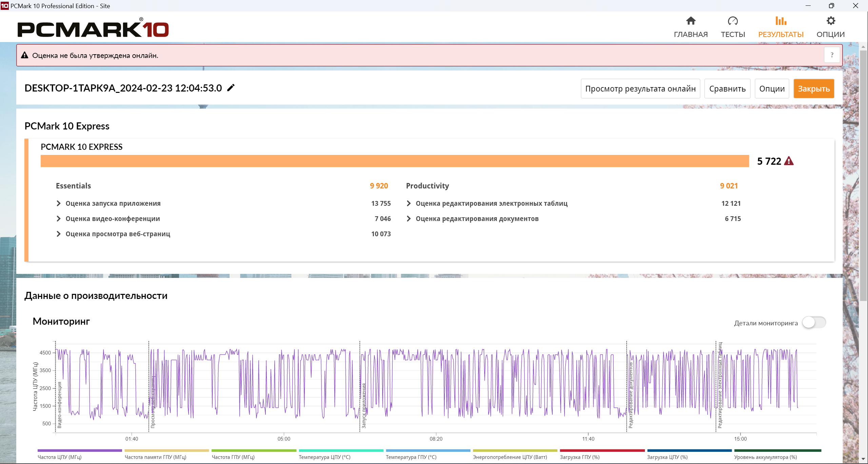Click the scrollbar down arrow
868x464 pixels.
coord(863,459)
